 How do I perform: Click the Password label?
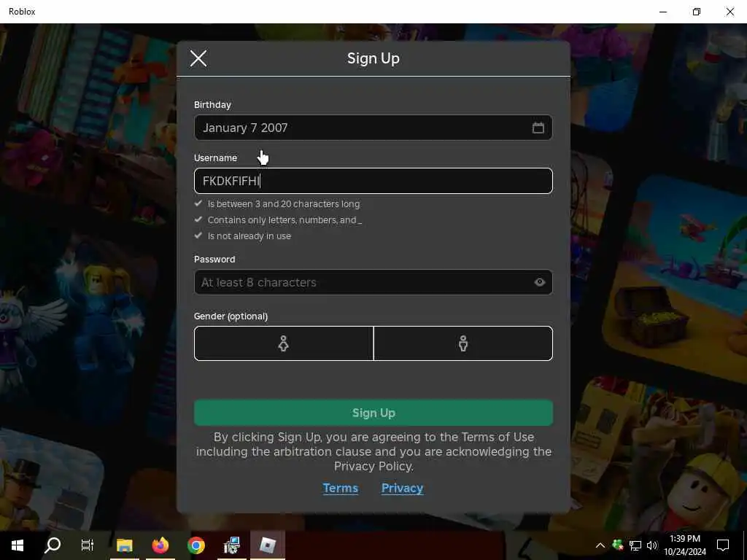click(x=214, y=259)
